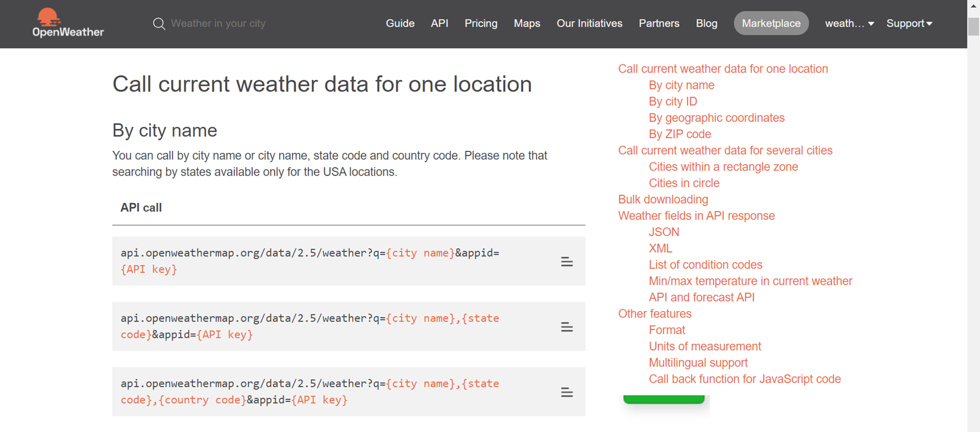Open menu icon on country code API block
This screenshot has width=980, height=432.
click(x=567, y=392)
